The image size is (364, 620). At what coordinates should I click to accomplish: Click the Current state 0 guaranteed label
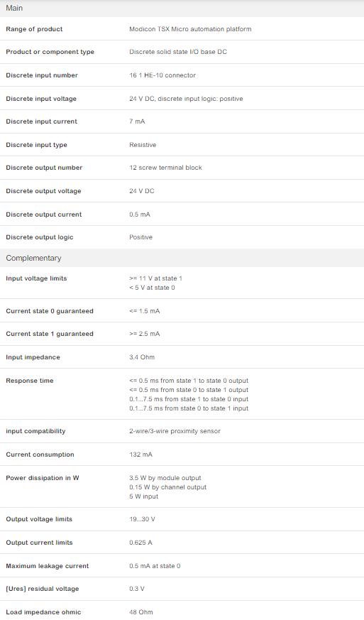50,311
